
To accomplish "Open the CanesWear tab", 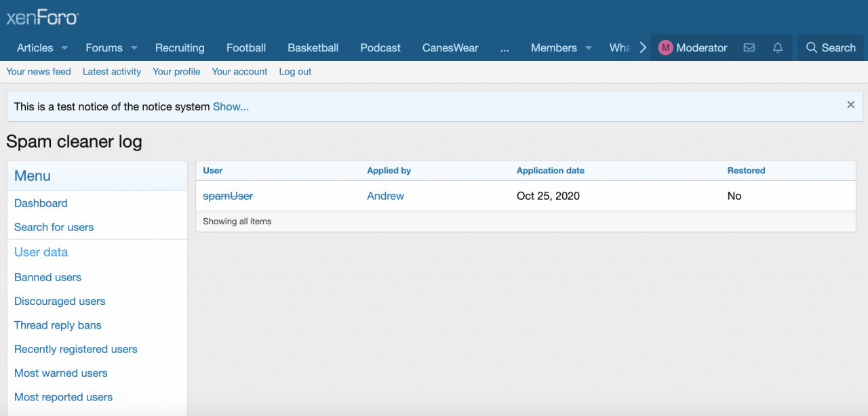I will 450,48.
